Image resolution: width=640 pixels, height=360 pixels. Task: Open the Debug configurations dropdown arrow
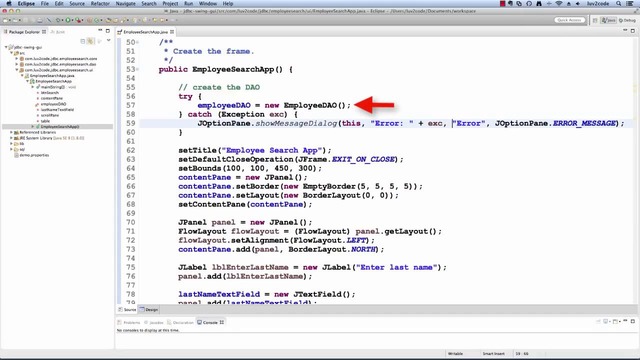pos(62,20)
